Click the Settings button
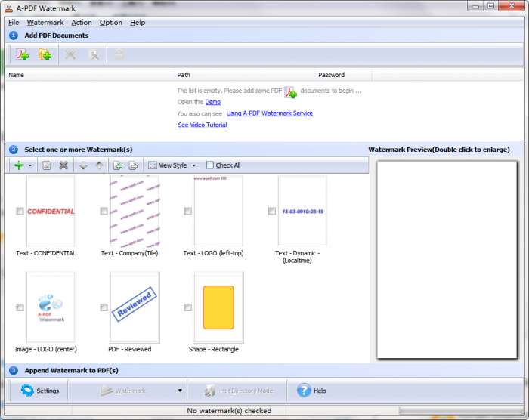This screenshot has width=529, height=420. pos(39,391)
